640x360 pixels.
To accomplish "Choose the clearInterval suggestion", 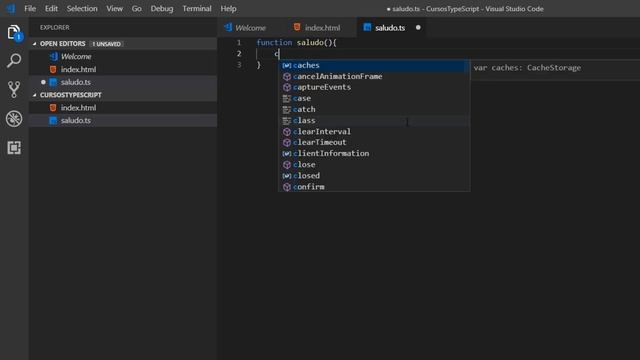I will coord(374,131).
